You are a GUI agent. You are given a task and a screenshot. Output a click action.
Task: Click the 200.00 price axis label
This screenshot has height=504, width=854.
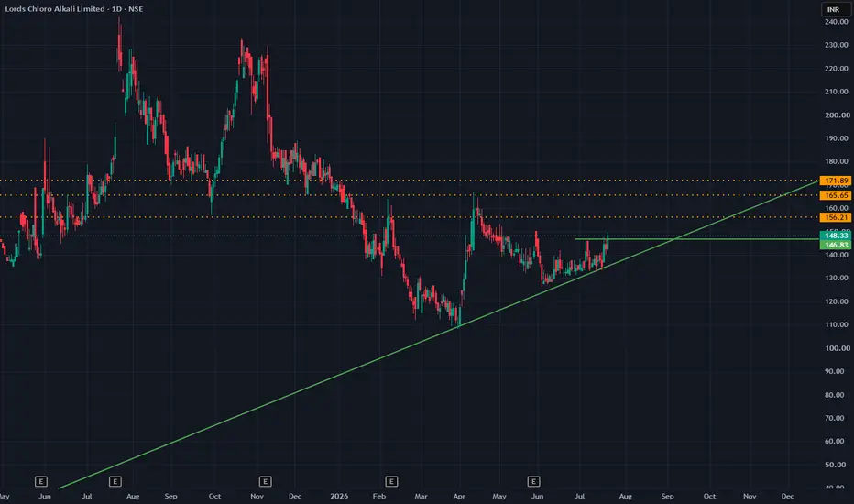837,115
